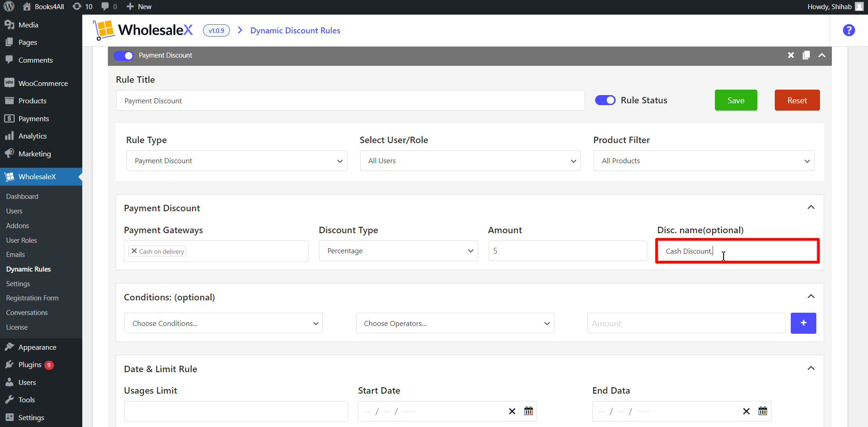The image size is (868, 427).
Task: Open the Choose Conditions dropdown
Action: [223, 323]
